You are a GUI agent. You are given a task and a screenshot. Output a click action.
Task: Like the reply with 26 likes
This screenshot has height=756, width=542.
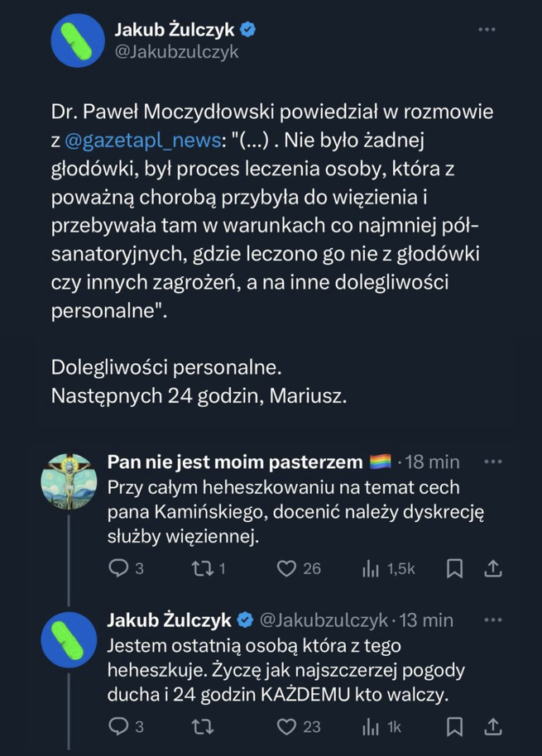click(286, 568)
